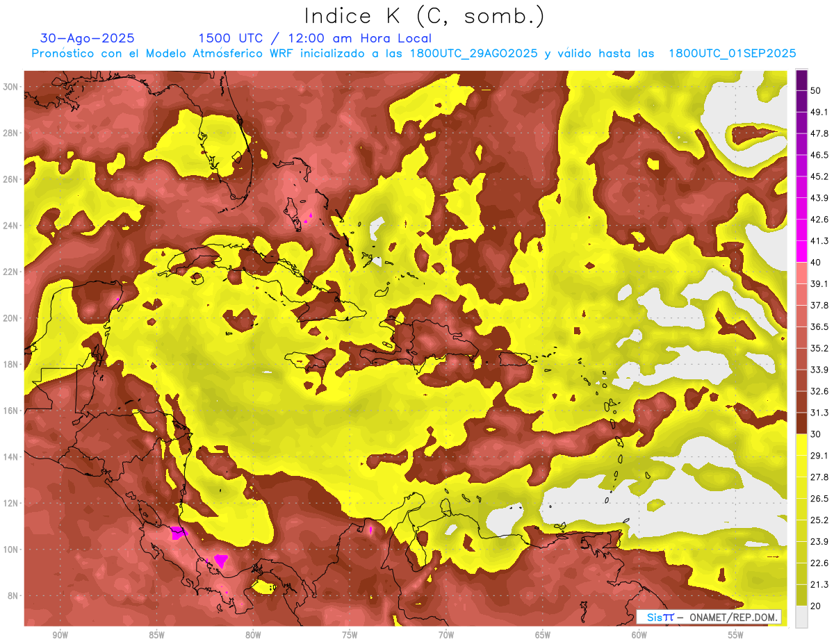This screenshot has height=644, width=834.
Task: Click the "25.2" color scale value
Action: [819, 520]
